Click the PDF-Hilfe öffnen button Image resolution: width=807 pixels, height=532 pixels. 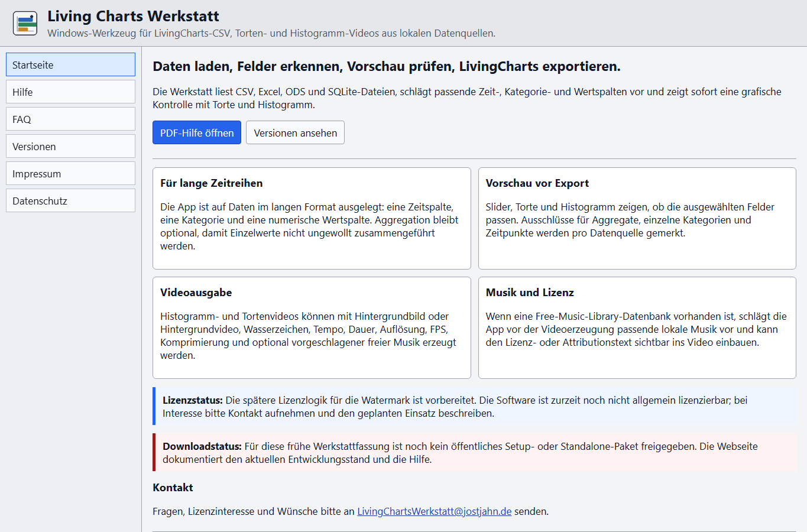tap(197, 132)
